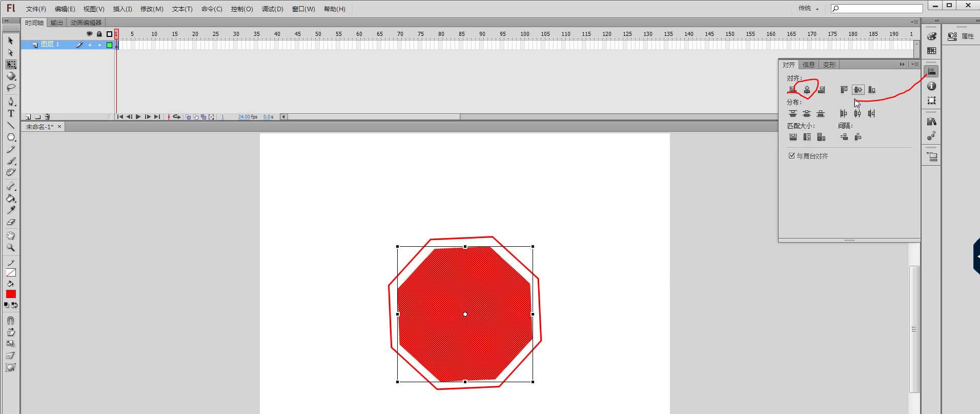Create a new layer
Screen dimensions: 980x414
[28, 117]
